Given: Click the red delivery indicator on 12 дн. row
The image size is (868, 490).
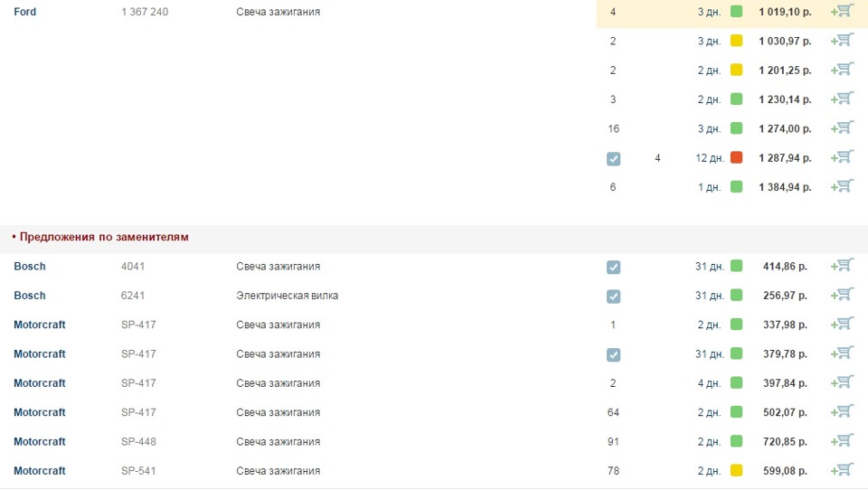Looking at the screenshot, I should tap(736, 157).
